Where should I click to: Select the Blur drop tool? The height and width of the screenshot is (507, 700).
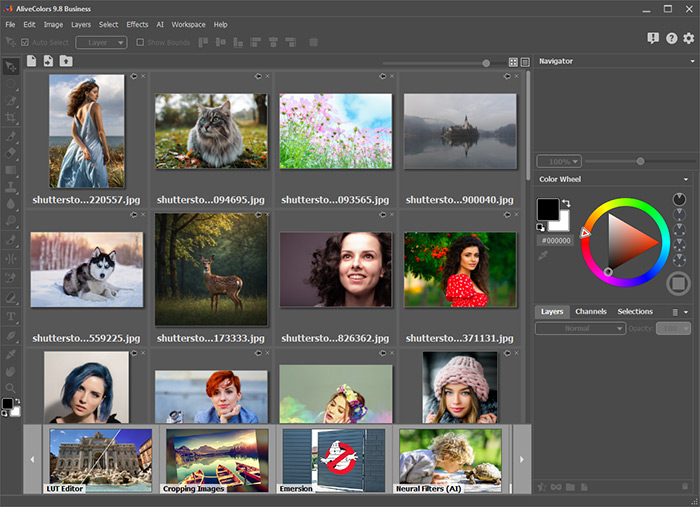pyautogui.click(x=11, y=204)
